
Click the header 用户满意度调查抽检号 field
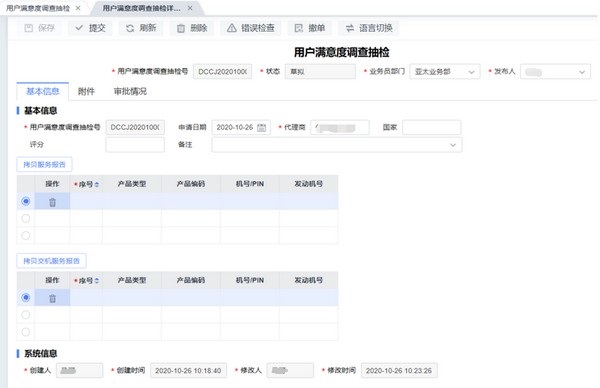tap(223, 72)
